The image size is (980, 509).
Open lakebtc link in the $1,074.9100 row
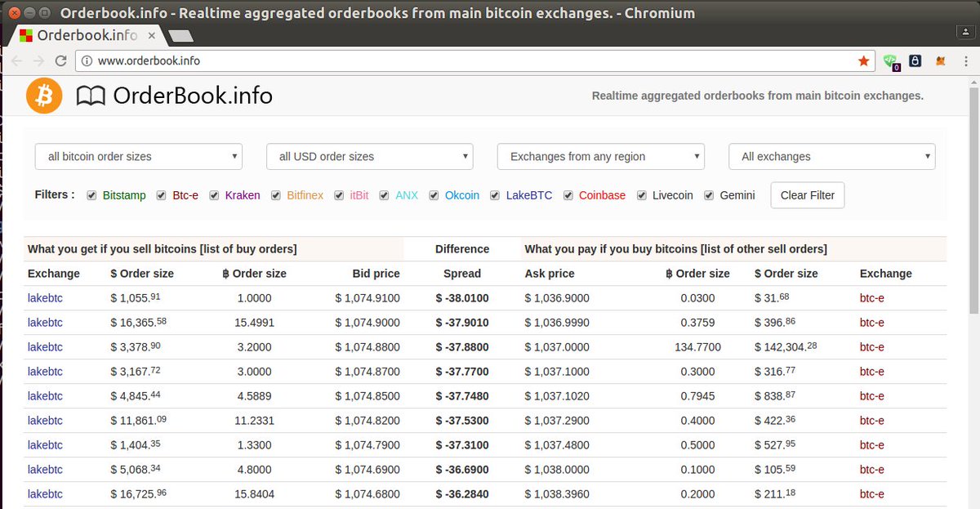pyautogui.click(x=45, y=298)
